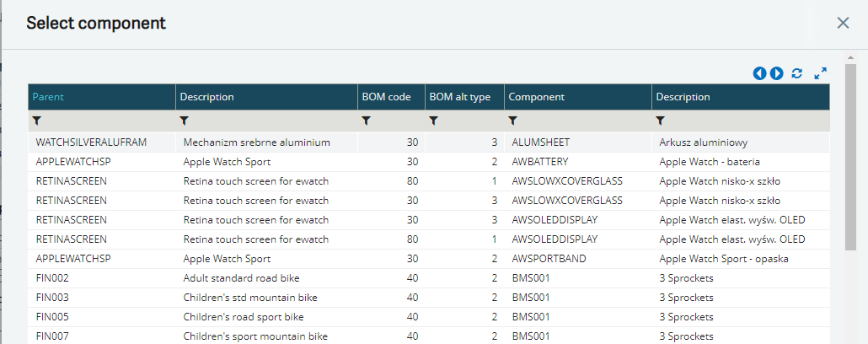Go to next page of results
868x344 pixels.
click(x=777, y=73)
